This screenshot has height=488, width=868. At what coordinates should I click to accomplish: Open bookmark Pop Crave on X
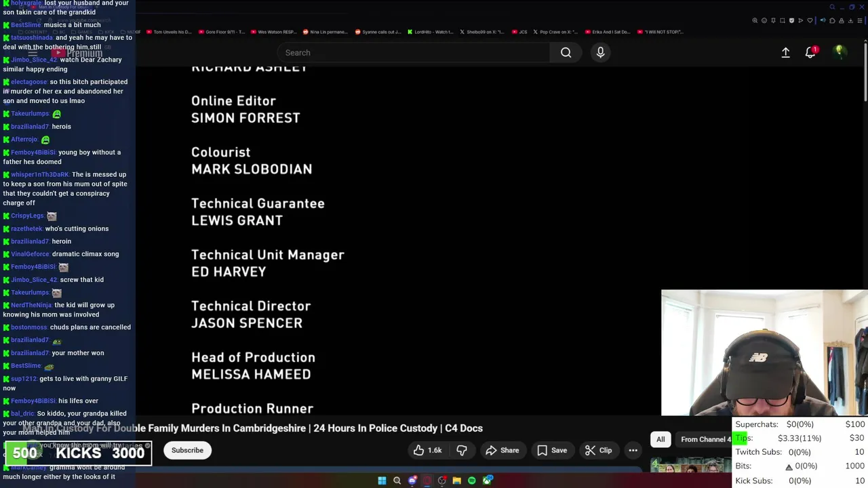[x=555, y=32]
